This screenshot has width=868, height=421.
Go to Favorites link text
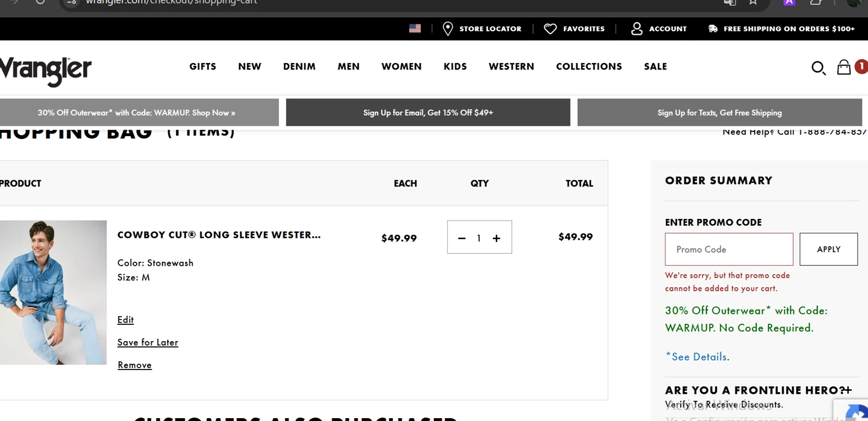584,29
